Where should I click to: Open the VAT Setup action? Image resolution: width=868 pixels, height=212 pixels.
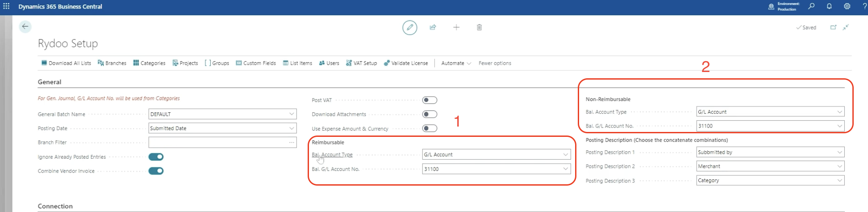[362, 63]
